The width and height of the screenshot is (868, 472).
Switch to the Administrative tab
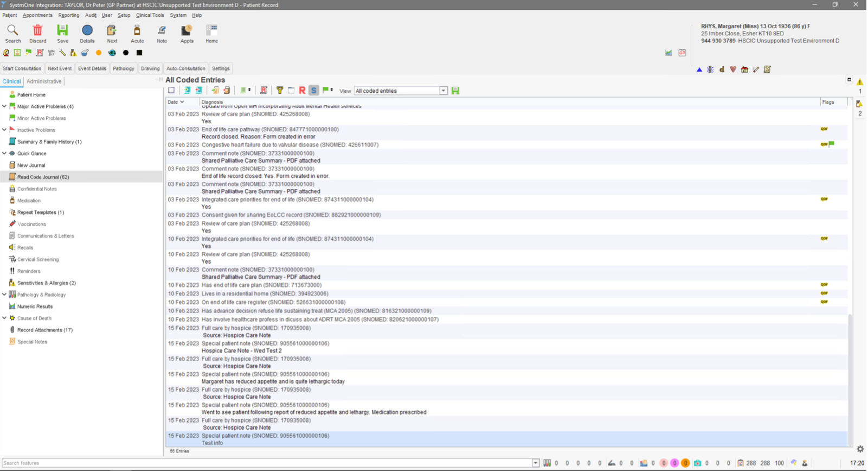point(44,81)
